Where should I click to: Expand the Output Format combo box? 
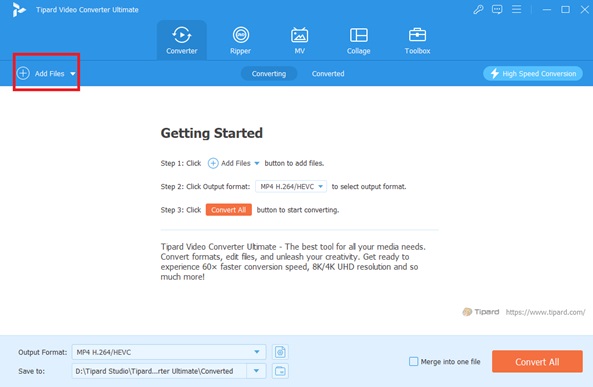(x=169, y=352)
